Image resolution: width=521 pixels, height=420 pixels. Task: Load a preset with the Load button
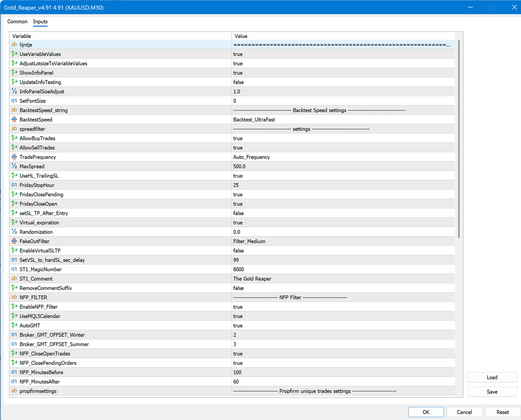coord(492,377)
